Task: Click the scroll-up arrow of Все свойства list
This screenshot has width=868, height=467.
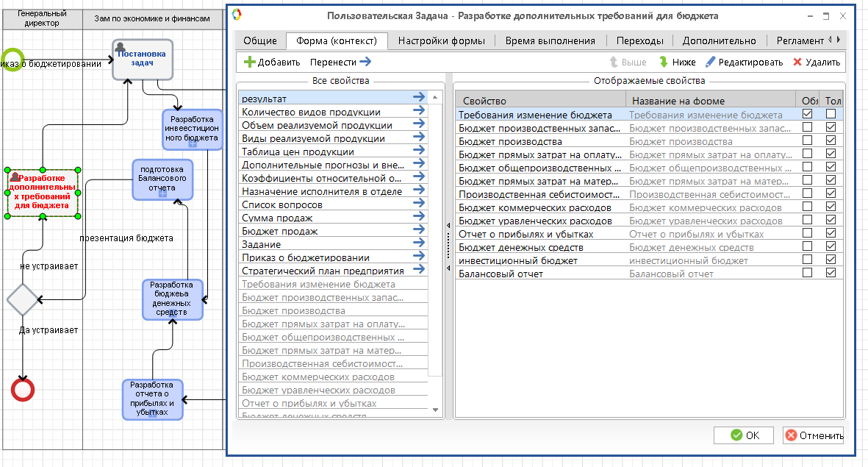Action: pyautogui.click(x=435, y=97)
